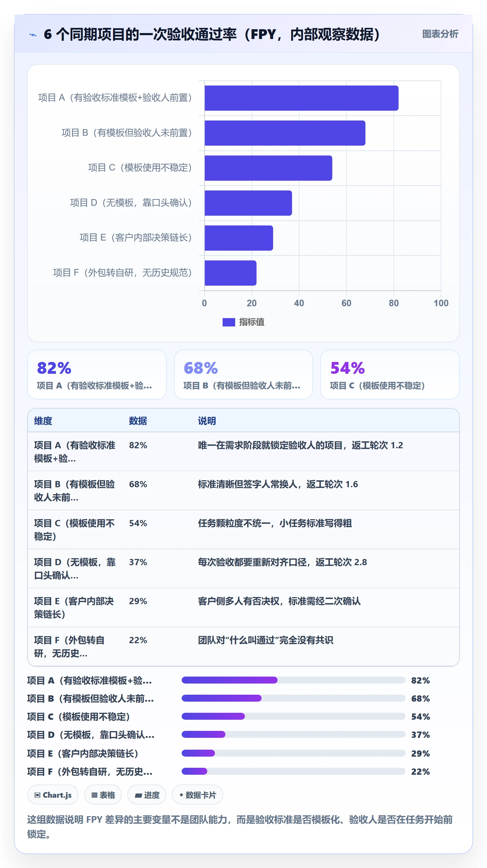Click row text 任务颗粒度不统一

[234, 523]
